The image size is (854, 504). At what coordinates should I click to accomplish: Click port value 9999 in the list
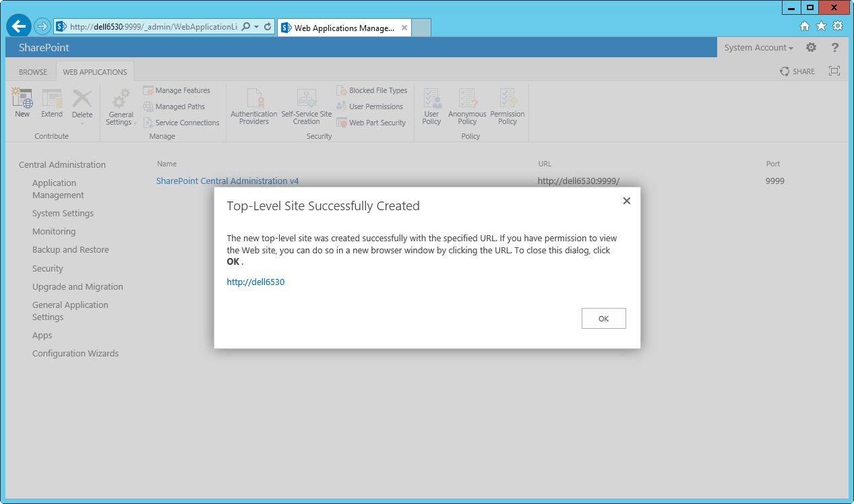click(775, 181)
